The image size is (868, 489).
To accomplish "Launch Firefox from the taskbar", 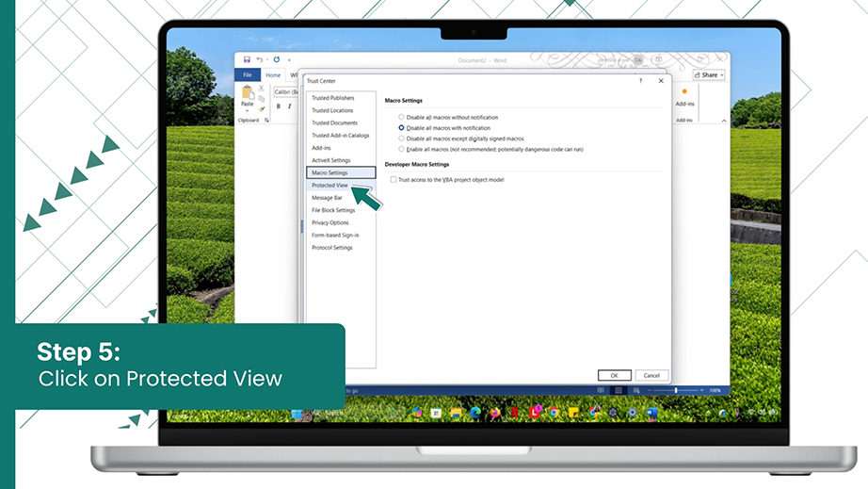I will (495, 413).
